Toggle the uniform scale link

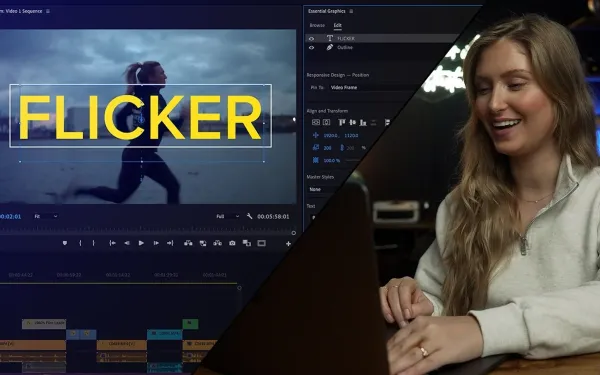point(342,147)
